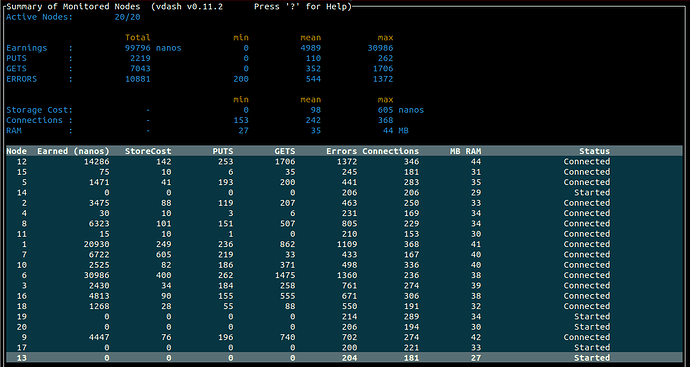Click the max storage cost '605 nanos'
This screenshot has height=367, width=690.
coord(401,110)
